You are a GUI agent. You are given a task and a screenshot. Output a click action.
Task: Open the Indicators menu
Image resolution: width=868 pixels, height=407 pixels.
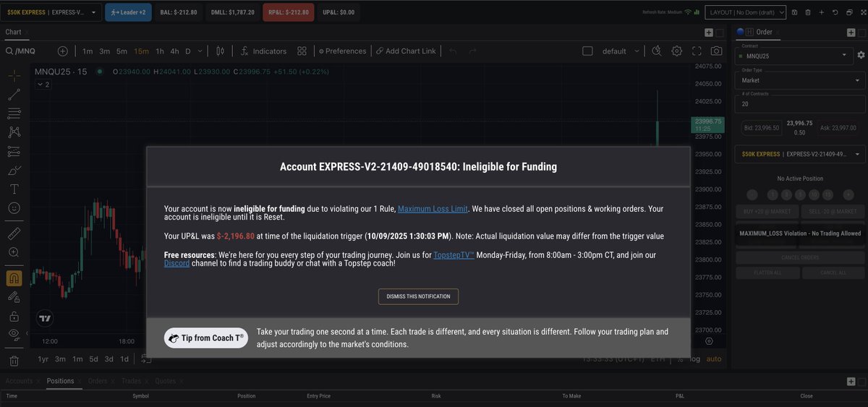tap(264, 51)
